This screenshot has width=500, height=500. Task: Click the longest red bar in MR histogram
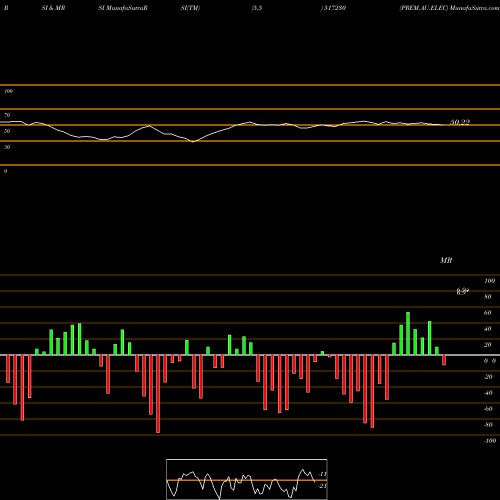pos(158,394)
